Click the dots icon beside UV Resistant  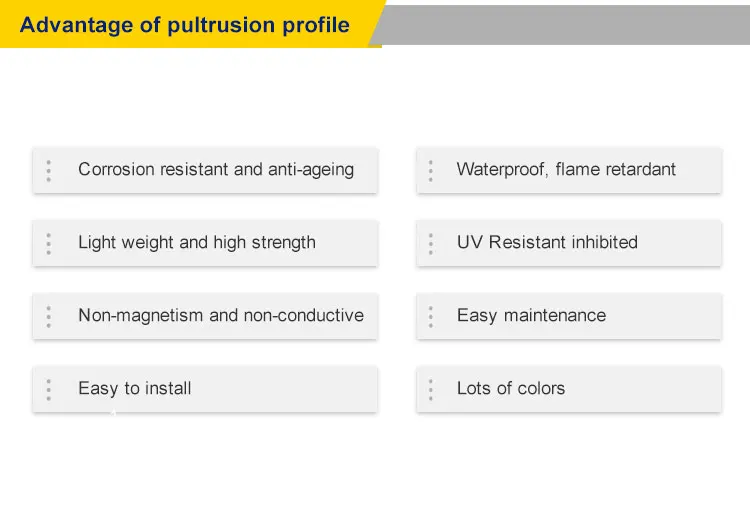pos(430,244)
